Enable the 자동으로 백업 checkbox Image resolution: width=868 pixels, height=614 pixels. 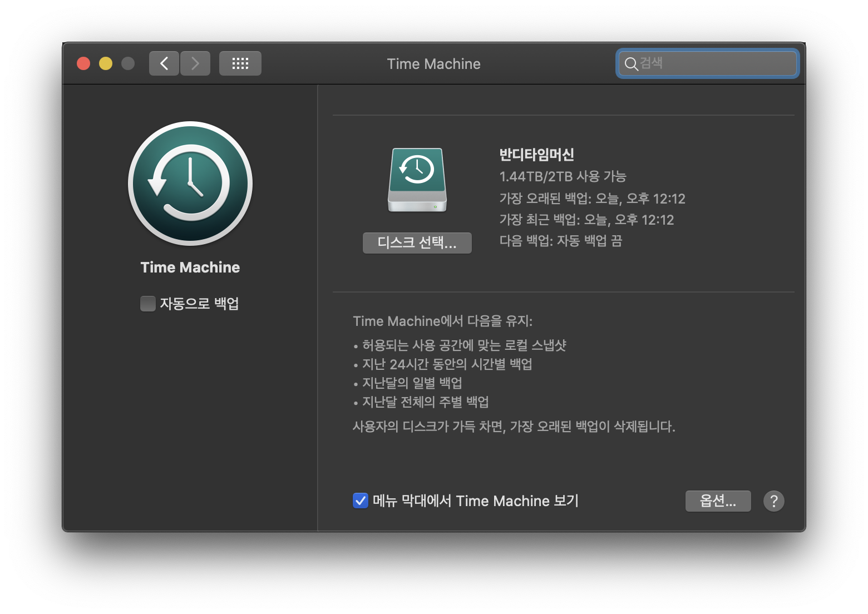[x=147, y=304]
